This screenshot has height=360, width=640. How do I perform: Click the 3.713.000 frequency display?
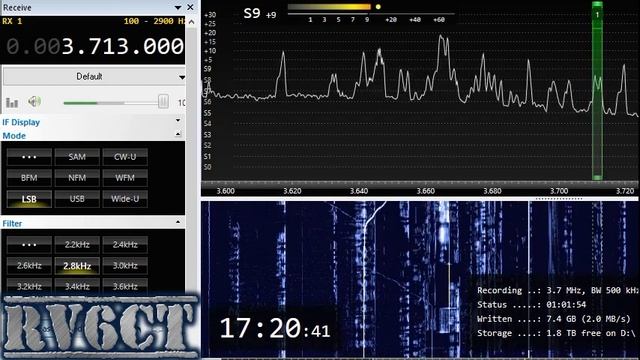click(95, 46)
